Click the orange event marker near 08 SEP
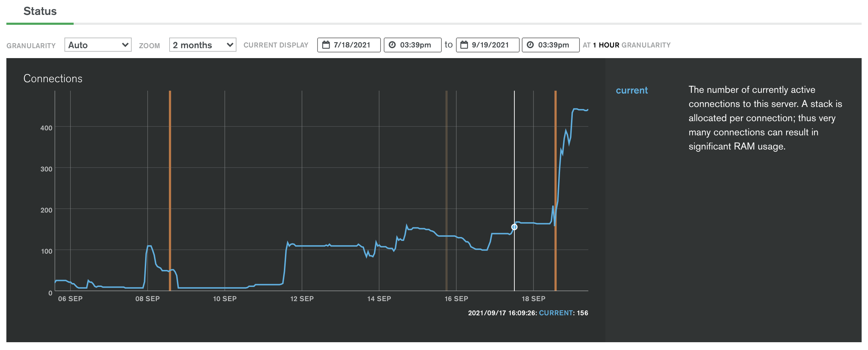Image resolution: width=868 pixels, height=350 pixels. 170,191
